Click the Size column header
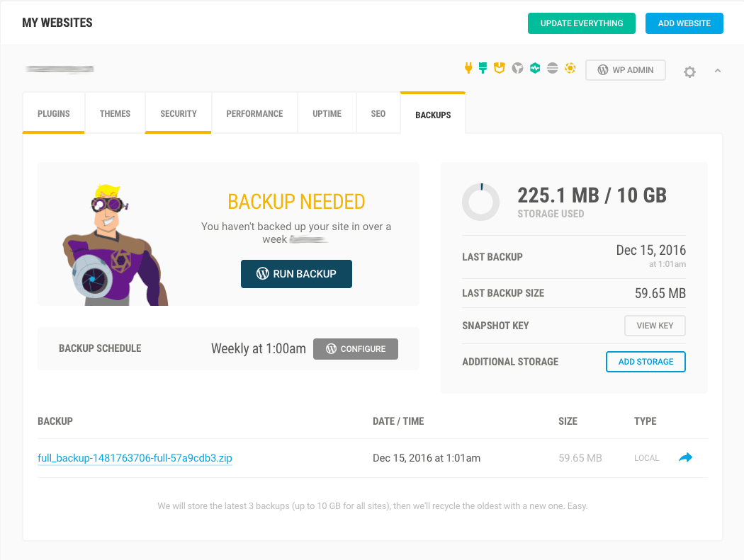This screenshot has height=560, width=744. tap(568, 421)
